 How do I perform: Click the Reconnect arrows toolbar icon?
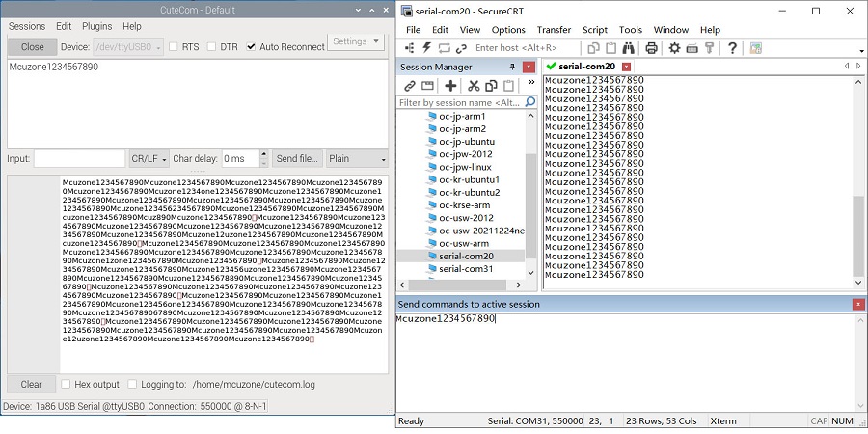pos(444,48)
